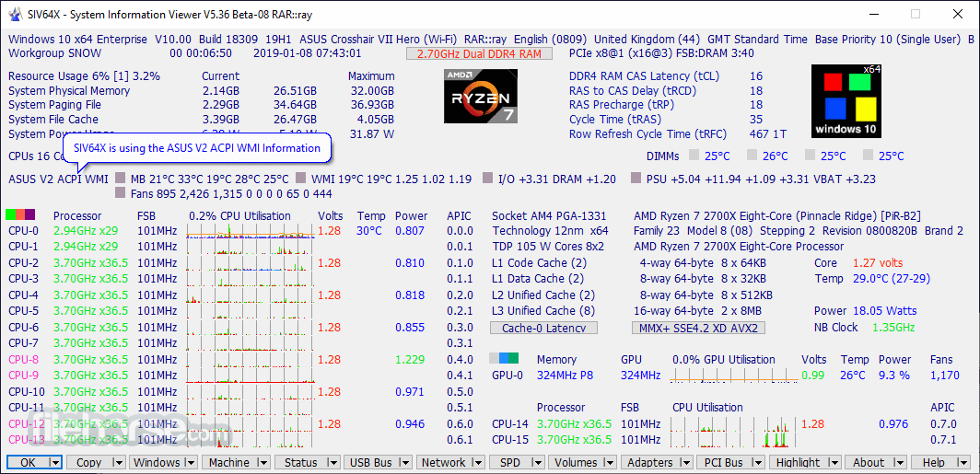The width and height of the screenshot is (980, 474).
Task: Click the Socket AM4 PGA-1331 text
Action: coord(549,216)
